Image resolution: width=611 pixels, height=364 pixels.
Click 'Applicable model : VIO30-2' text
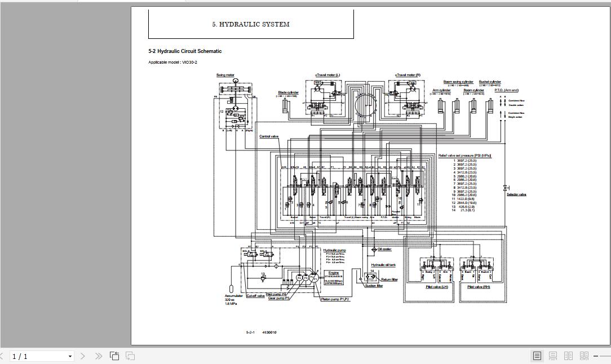pos(172,63)
